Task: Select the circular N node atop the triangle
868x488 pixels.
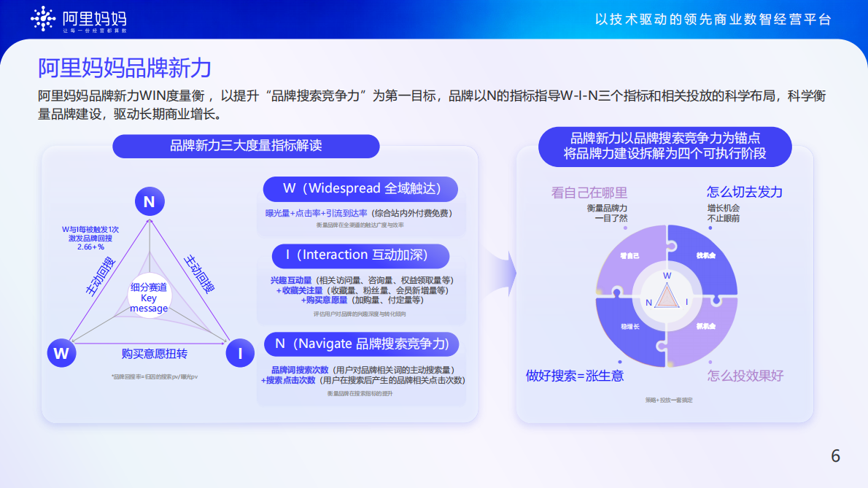Action: 149,201
